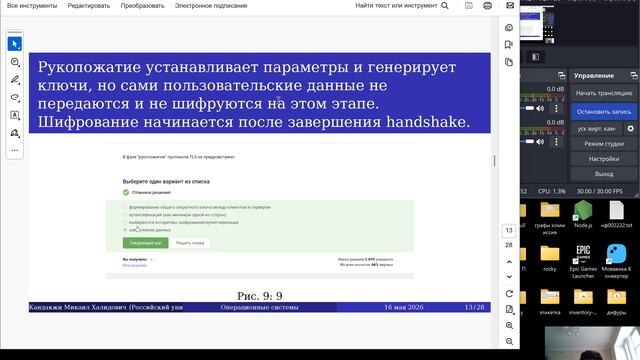Enable Режим студии in OBS

(604, 144)
